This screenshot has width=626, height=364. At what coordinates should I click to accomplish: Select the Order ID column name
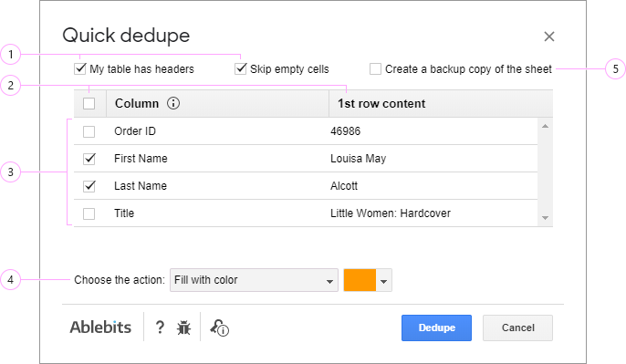[135, 131]
